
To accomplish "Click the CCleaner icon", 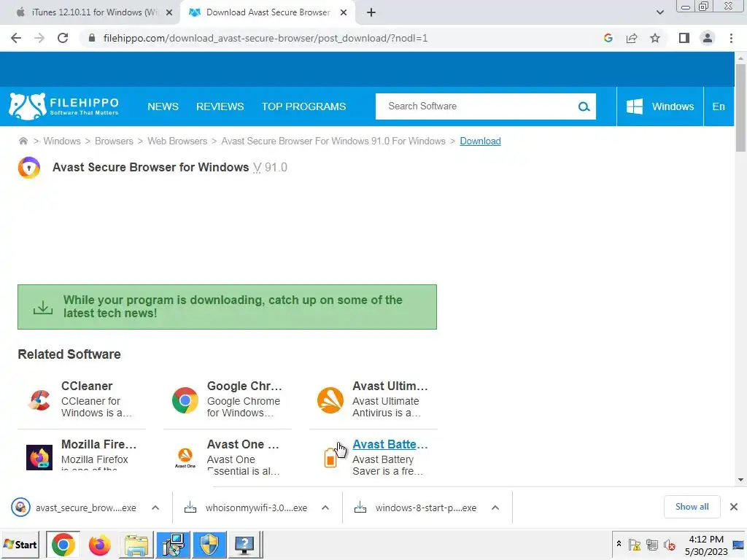I will pos(39,400).
